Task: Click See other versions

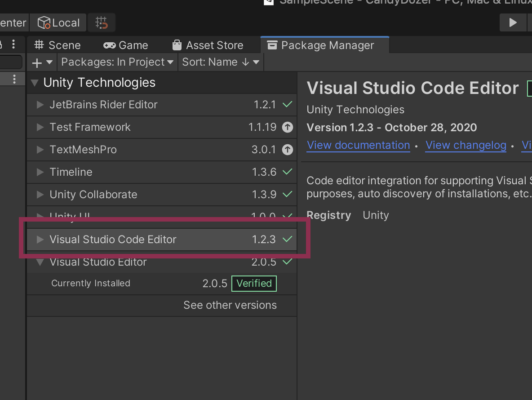Action: point(230,305)
